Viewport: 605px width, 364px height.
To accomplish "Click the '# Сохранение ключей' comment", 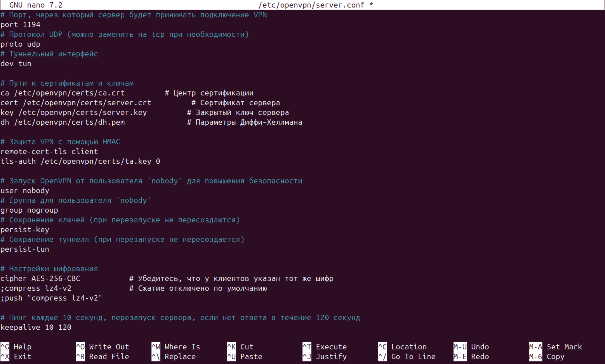I will 120,220.
